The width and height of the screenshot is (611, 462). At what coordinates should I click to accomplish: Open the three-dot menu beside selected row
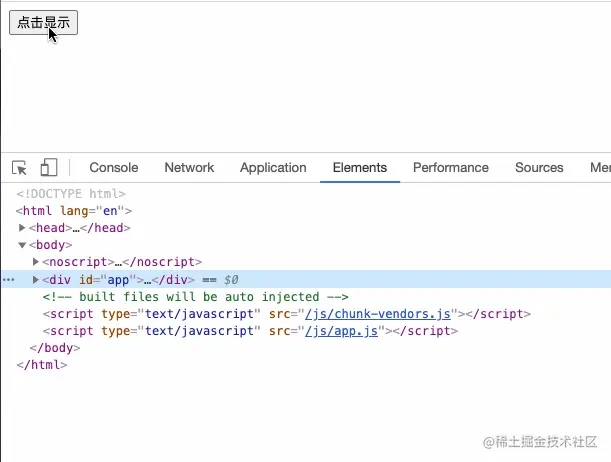coord(9,280)
